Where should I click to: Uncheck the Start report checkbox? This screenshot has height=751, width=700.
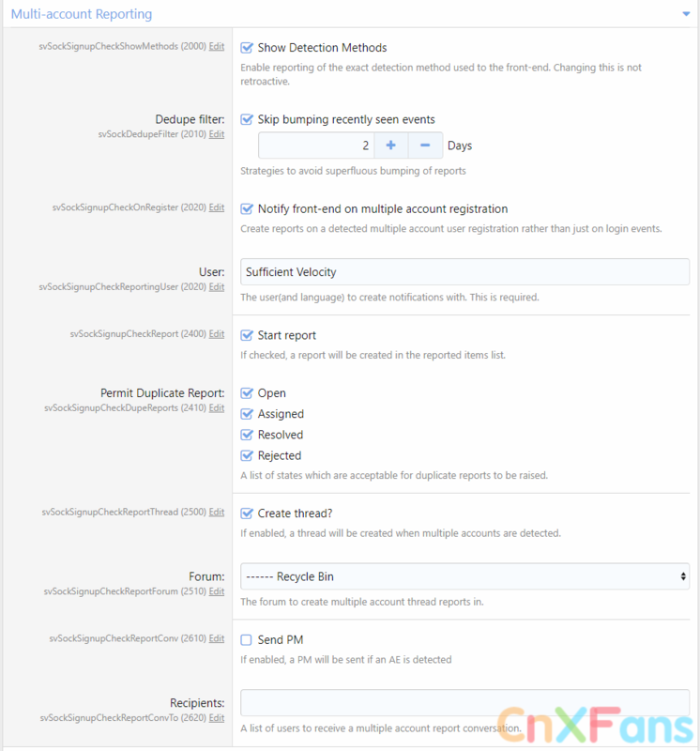pos(247,335)
